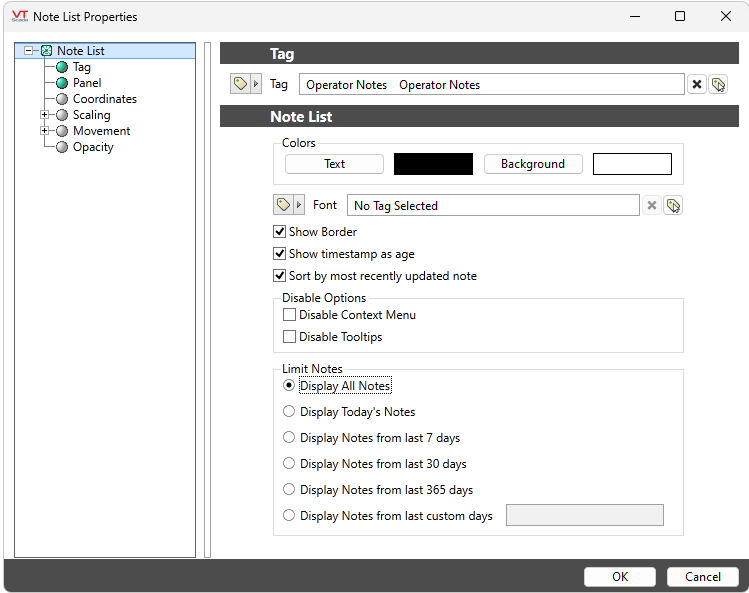The width and height of the screenshot is (749, 593).
Task: Click the Operator Notes tag field
Action: point(491,85)
